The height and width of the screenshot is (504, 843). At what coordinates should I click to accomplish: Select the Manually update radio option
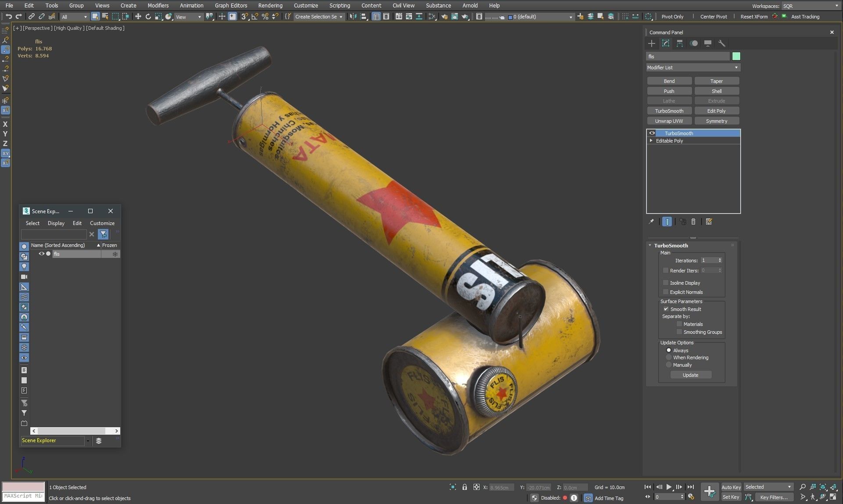pyautogui.click(x=669, y=365)
